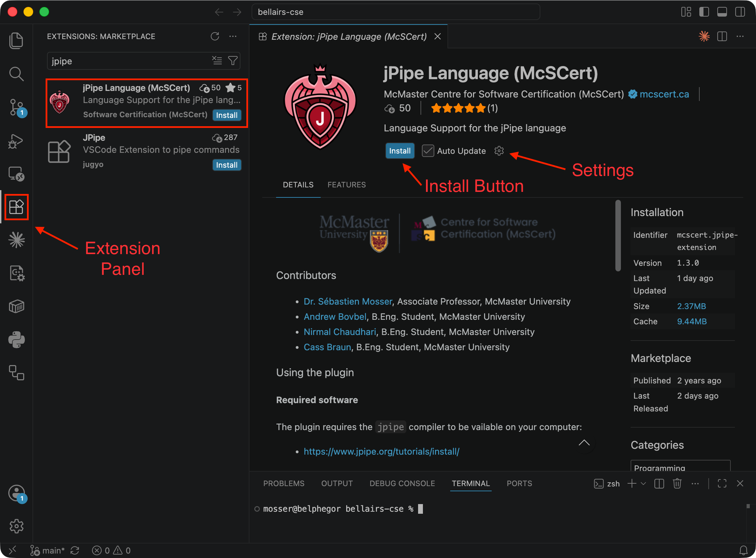Synchronize changes in status bar

coord(75,550)
